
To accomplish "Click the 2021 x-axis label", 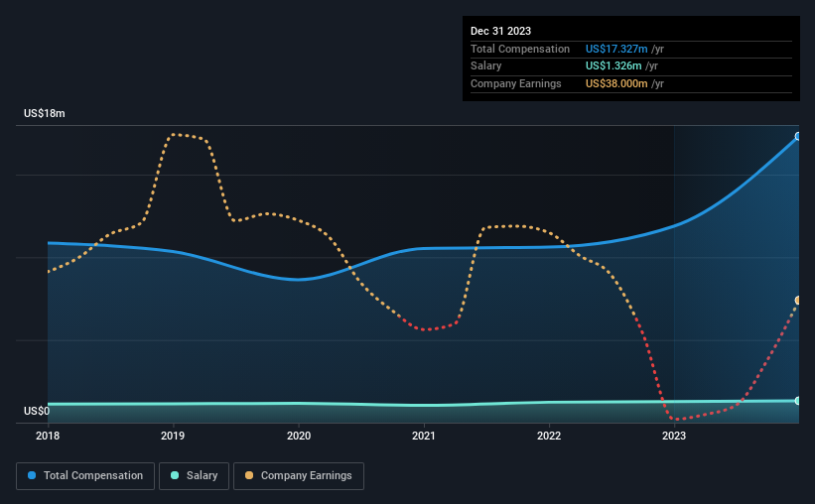I will [424, 436].
